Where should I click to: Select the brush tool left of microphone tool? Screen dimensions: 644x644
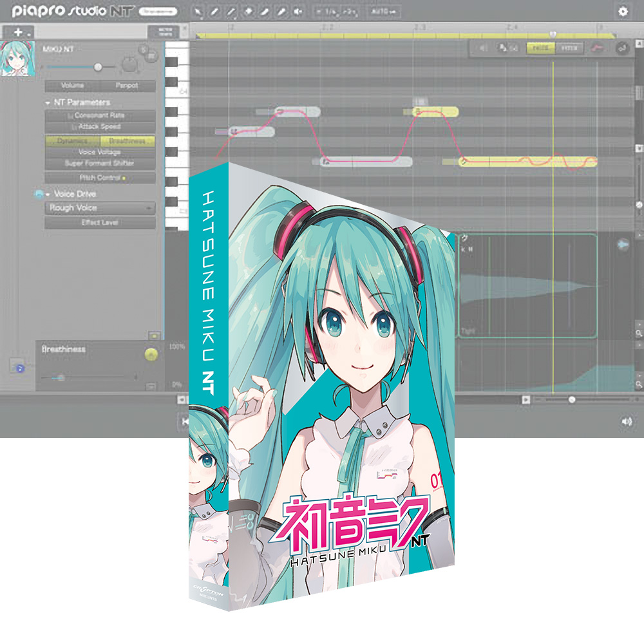265,12
